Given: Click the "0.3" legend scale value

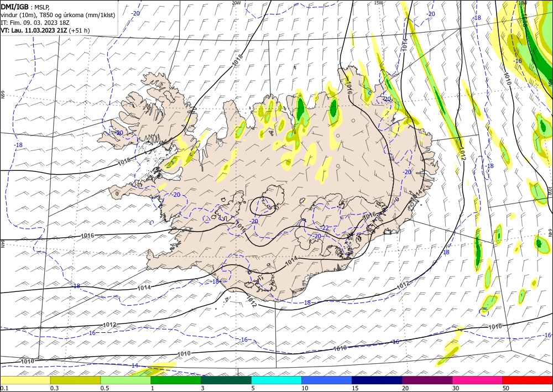Looking at the screenshot, I should tap(54, 388).
